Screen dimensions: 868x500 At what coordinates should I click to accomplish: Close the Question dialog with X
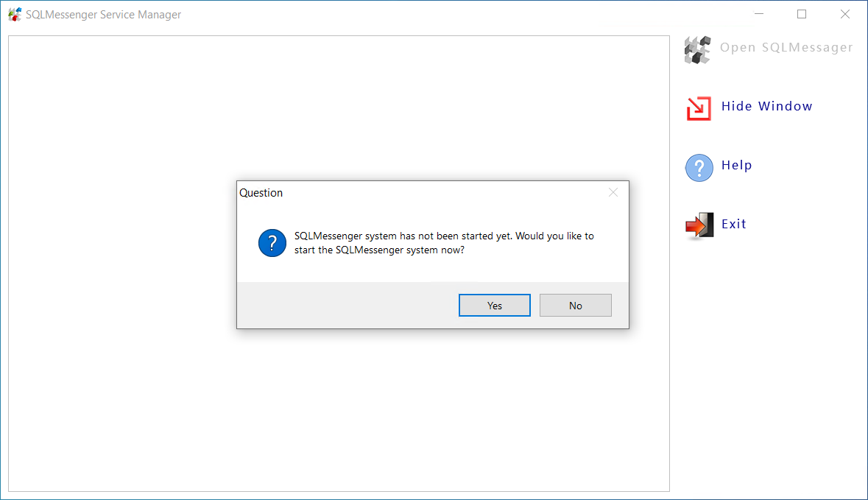[x=613, y=192]
